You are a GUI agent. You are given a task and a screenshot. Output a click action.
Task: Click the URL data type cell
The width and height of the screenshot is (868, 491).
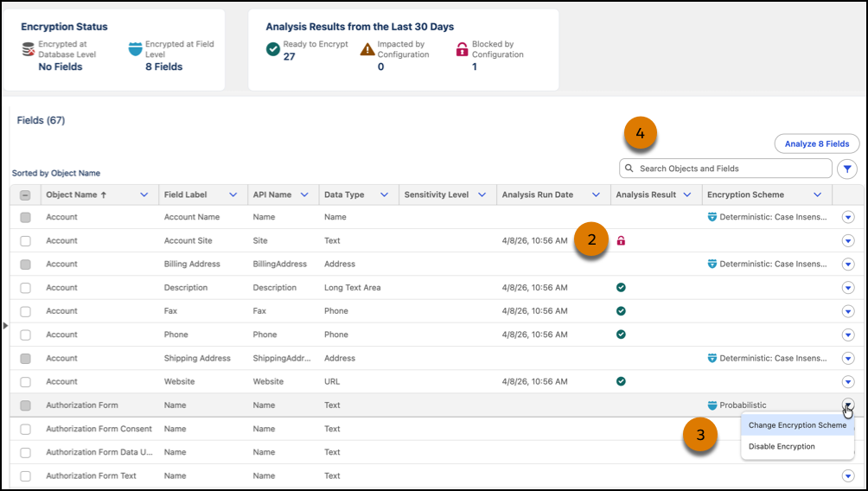point(332,381)
